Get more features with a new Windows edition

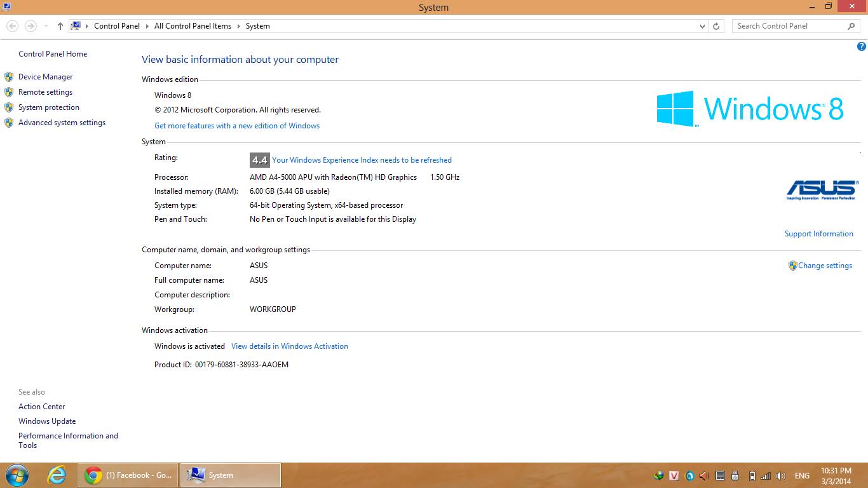click(x=237, y=126)
